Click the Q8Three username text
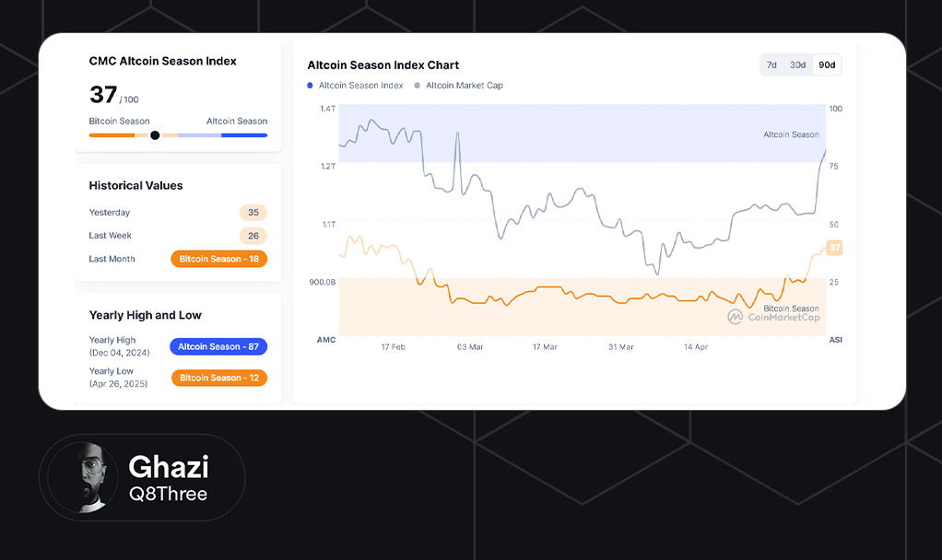Image resolution: width=942 pixels, height=560 pixels. click(x=168, y=495)
